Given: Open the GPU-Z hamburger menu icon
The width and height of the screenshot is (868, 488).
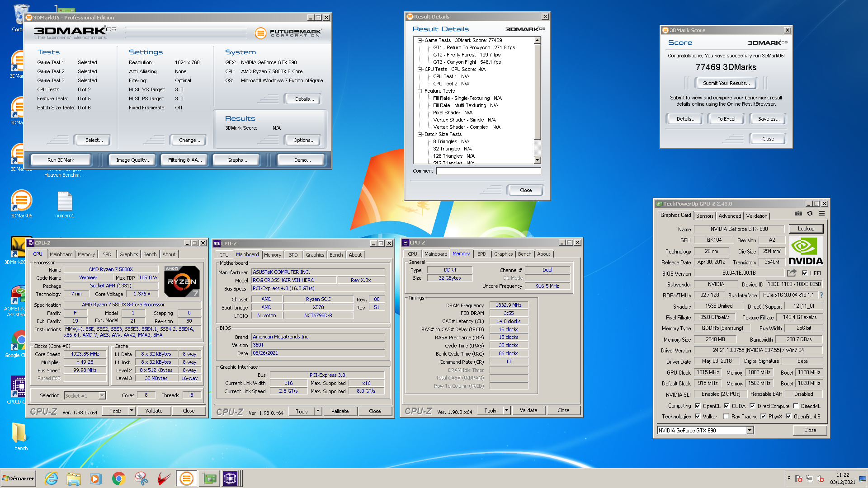Looking at the screenshot, I should coord(821,214).
